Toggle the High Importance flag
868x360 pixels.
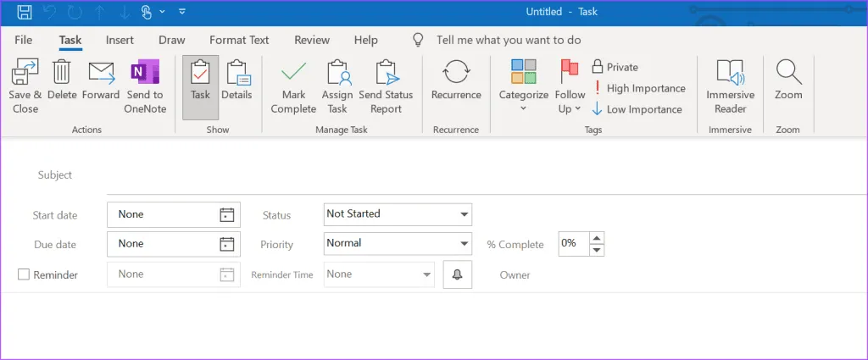pos(639,88)
